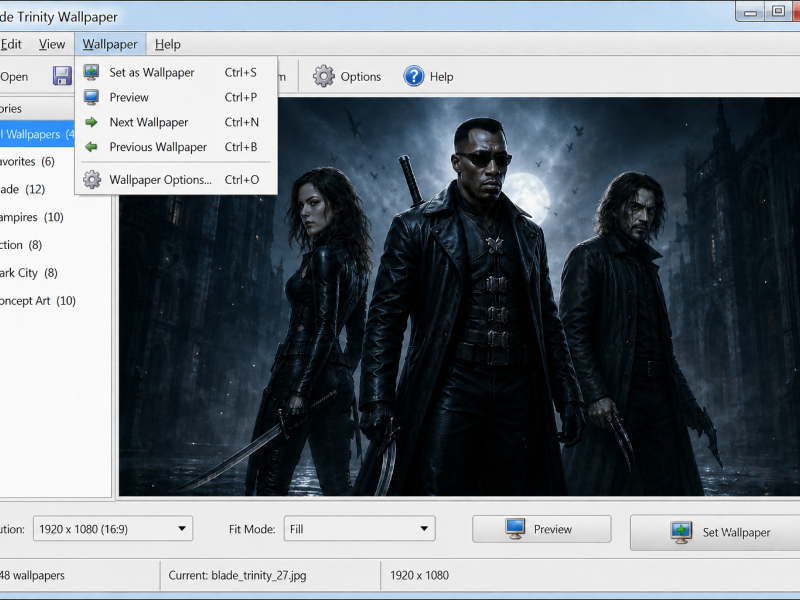Expand the resolution 1920 x 1080 dropdown
This screenshot has height=600, width=800.
pyautogui.click(x=113, y=529)
